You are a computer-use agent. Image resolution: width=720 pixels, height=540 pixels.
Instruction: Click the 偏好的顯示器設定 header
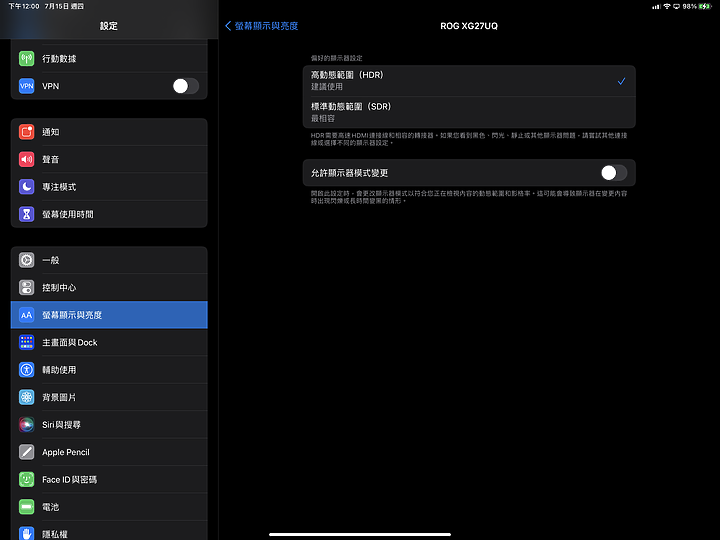point(337,58)
